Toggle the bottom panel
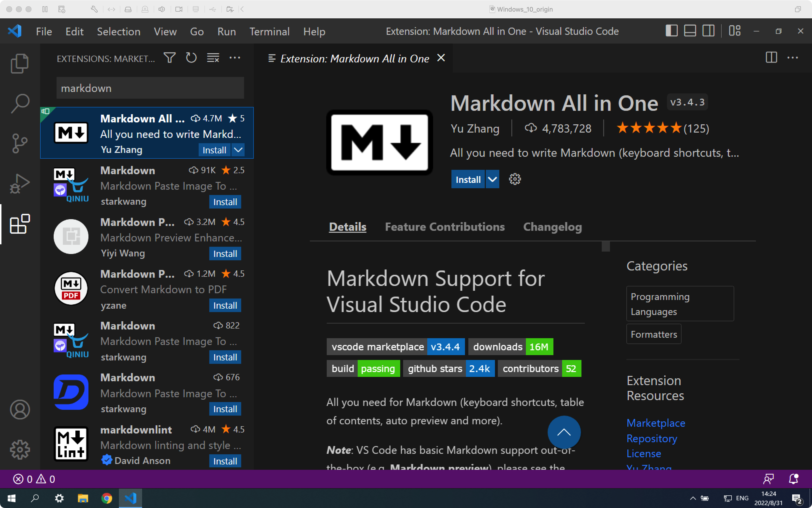 (690, 31)
